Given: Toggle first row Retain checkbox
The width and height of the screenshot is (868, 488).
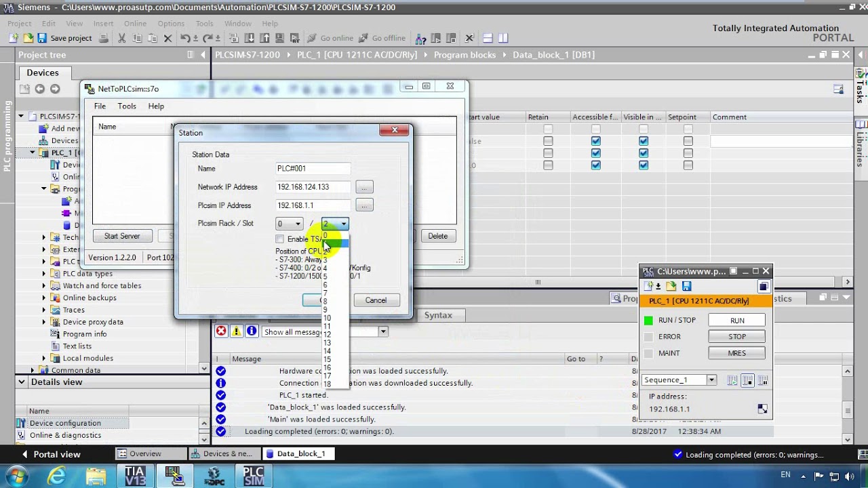Looking at the screenshot, I should 548,129.
